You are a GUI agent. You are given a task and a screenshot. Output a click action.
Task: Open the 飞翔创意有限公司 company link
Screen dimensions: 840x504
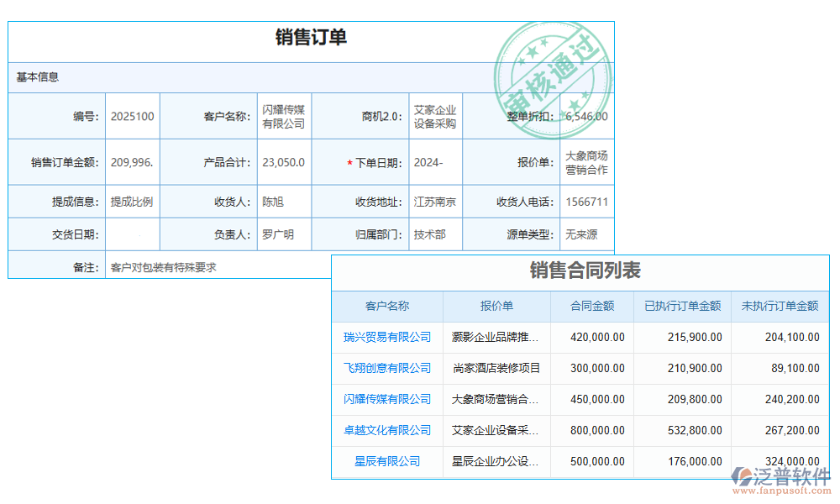pyautogui.click(x=387, y=368)
